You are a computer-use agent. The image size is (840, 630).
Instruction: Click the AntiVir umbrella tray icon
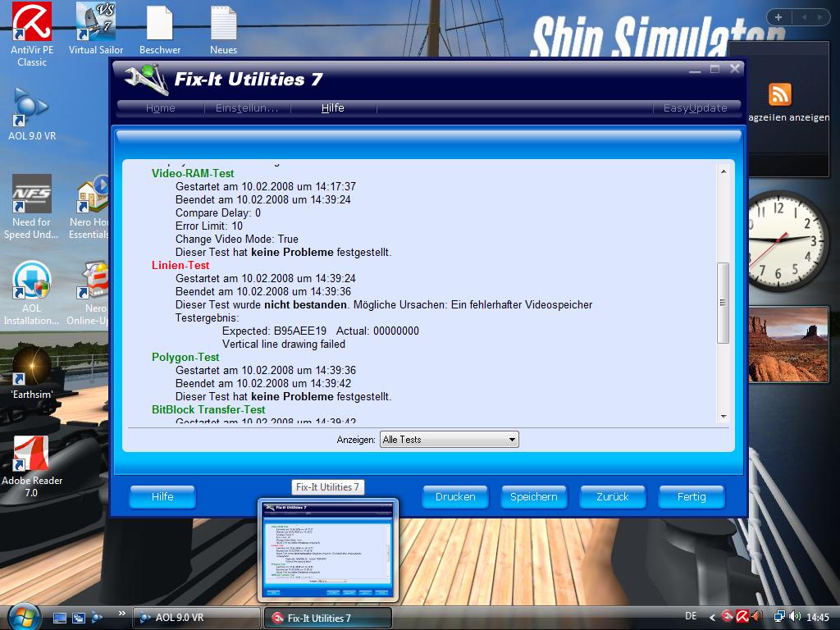click(742, 617)
